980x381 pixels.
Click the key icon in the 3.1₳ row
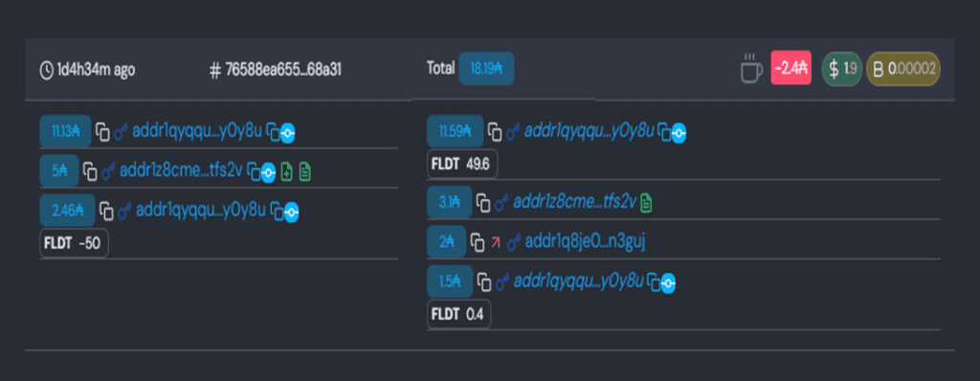click(x=501, y=202)
